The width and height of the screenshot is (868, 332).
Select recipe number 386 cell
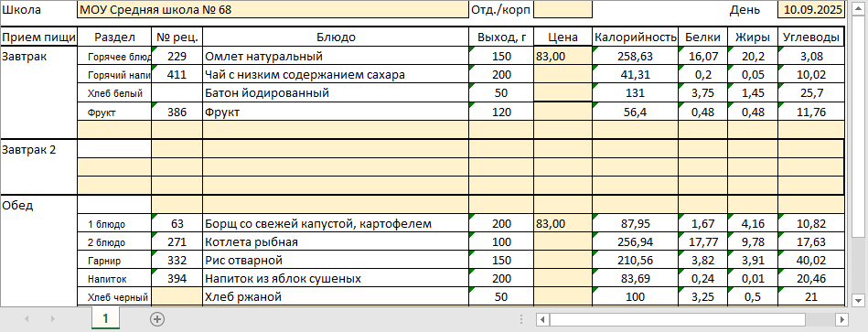click(x=177, y=112)
